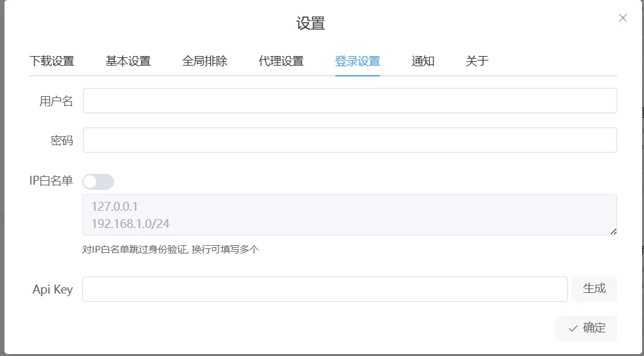Click the IP whitelist address textarea
The height and width of the screenshot is (356, 644).
[349, 215]
